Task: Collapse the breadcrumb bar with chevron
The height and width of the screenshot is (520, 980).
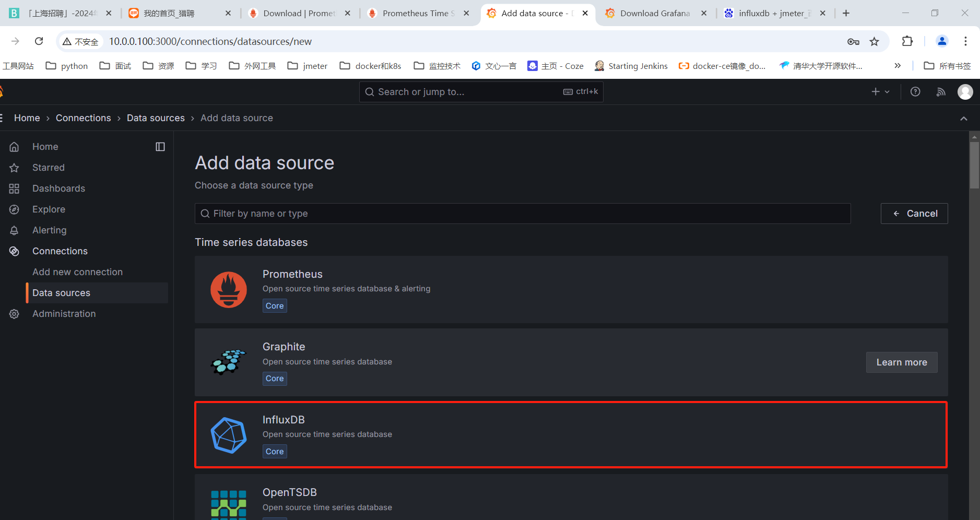Action: [964, 119]
